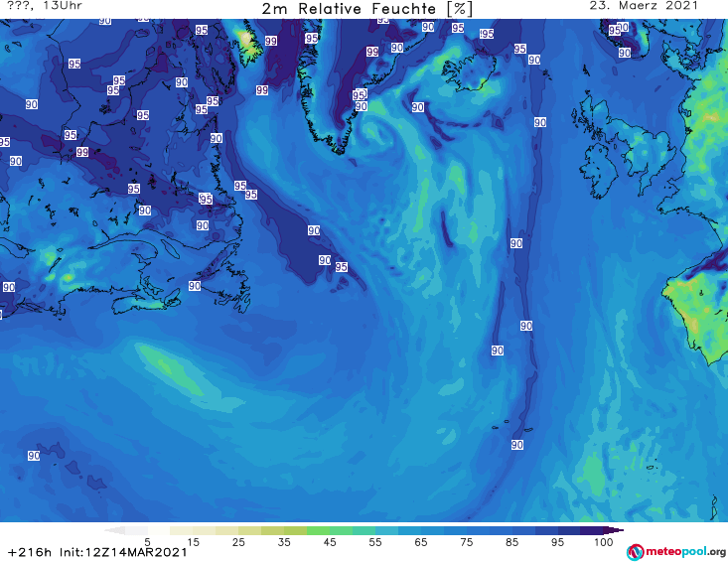Click the '+216h Init:12Z14MAR2021' forecast label

coord(97,552)
